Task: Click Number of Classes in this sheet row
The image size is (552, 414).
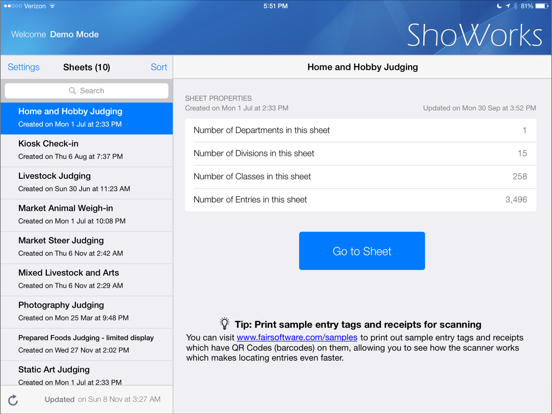Action: pos(360,177)
